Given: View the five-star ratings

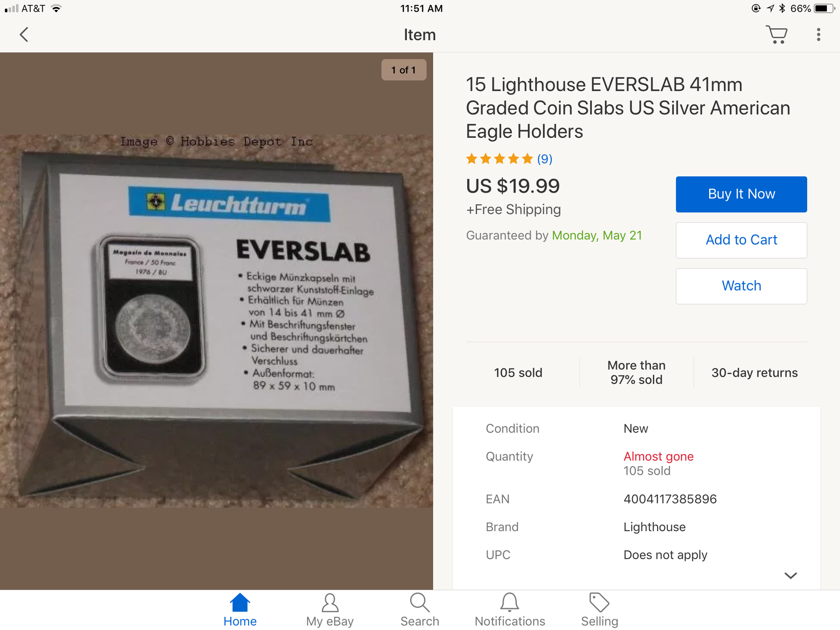Looking at the screenshot, I should point(499,158).
